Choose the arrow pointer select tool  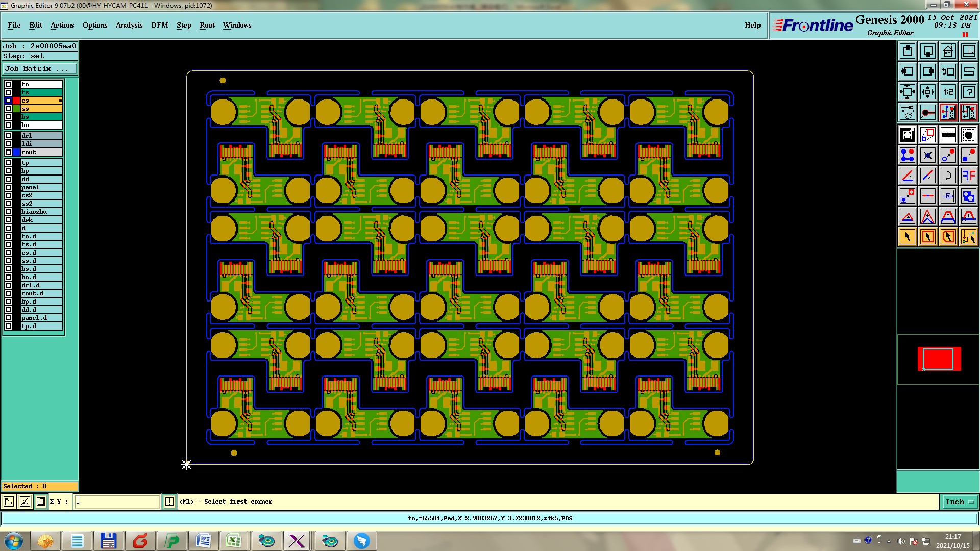click(908, 237)
